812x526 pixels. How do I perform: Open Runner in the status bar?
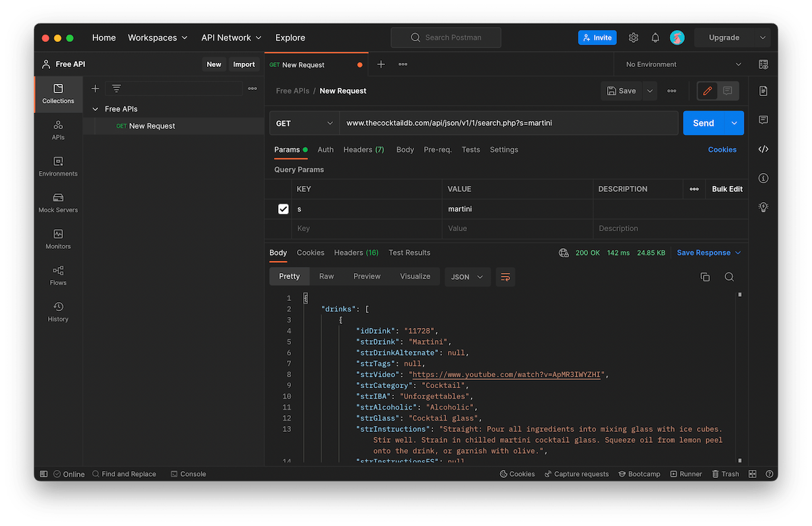(x=685, y=474)
